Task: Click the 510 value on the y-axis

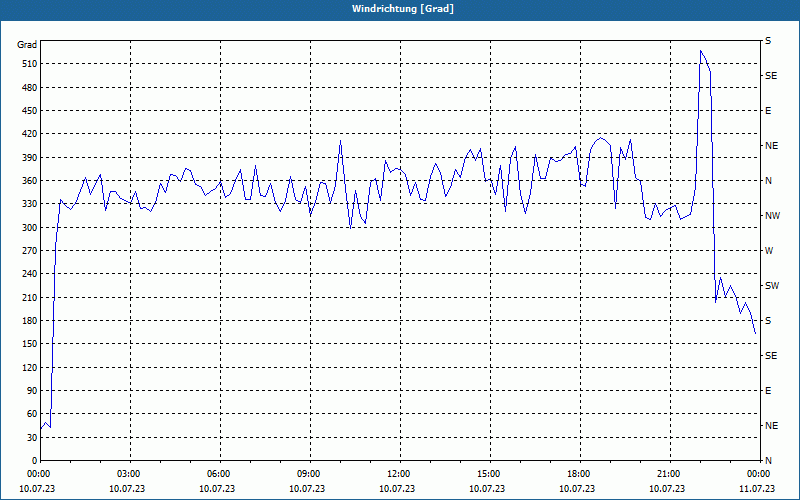Action: click(x=30, y=64)
